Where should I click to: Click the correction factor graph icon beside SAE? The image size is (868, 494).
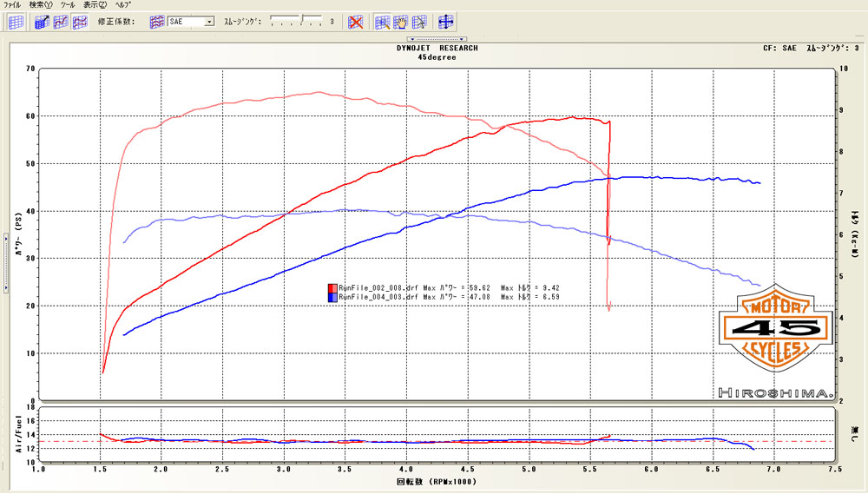(x=158, y=22)
